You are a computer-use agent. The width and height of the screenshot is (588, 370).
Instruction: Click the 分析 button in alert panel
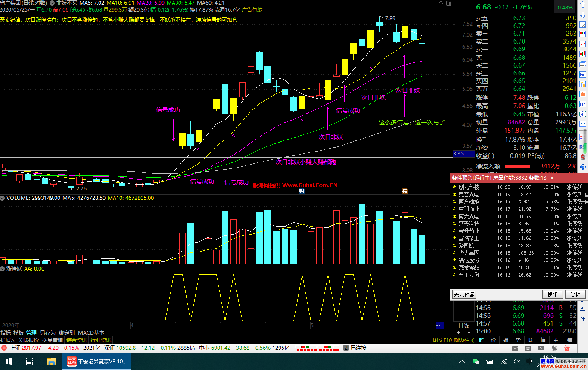pos(575,294)
